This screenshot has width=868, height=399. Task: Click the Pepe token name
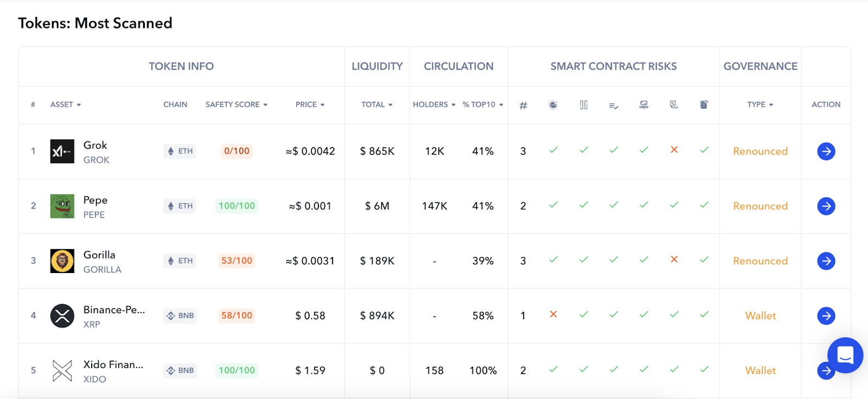[x=95, y=200]
